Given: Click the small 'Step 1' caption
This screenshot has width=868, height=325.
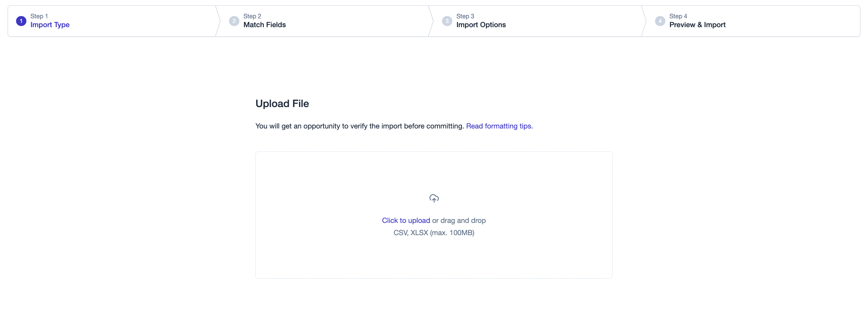Looking at the screenshot, I should coord(39,16).
